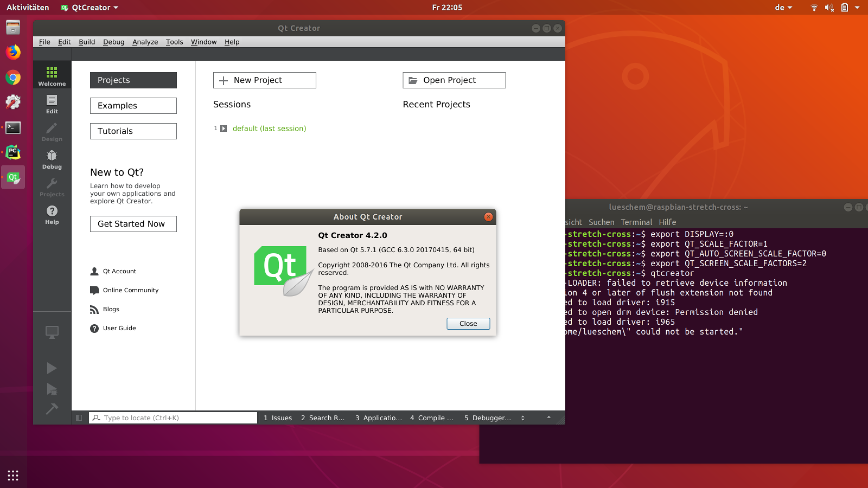Image resolution: width=868 pixels, height=488 pixels.
Task: Launch Google Chrome from the dock
Action: click(13, 78)
